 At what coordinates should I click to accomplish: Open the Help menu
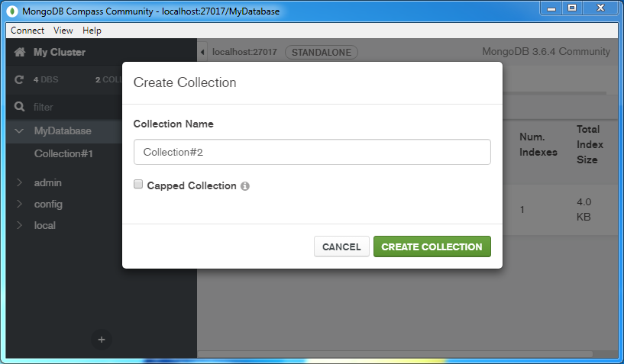[x=92, y=31]
